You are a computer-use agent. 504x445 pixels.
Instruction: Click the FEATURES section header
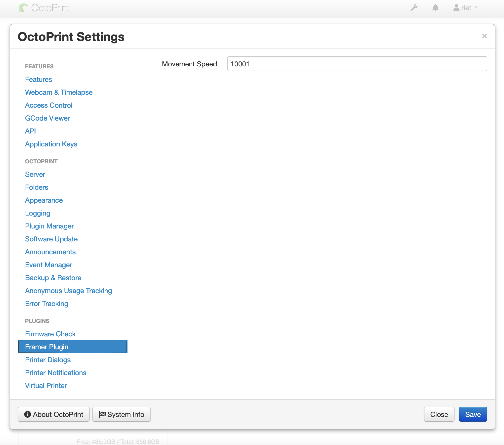coord(39,66)
